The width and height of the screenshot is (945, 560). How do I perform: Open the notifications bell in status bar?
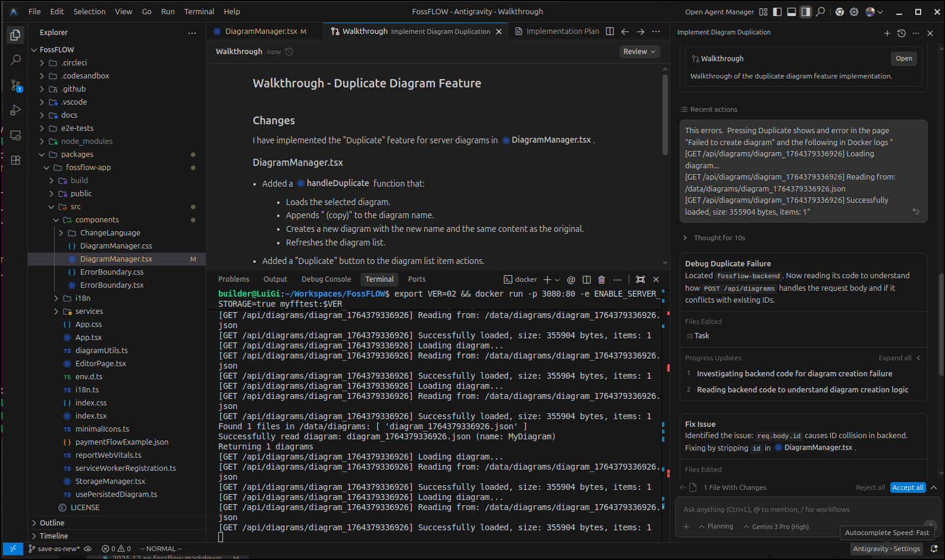coord(934,549)
